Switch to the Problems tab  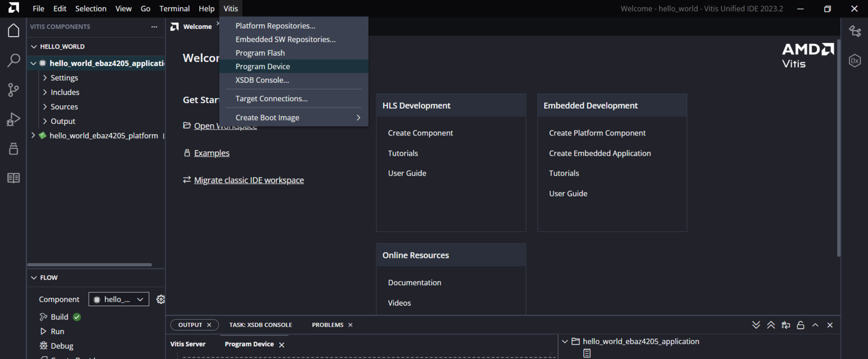(327, 325)
